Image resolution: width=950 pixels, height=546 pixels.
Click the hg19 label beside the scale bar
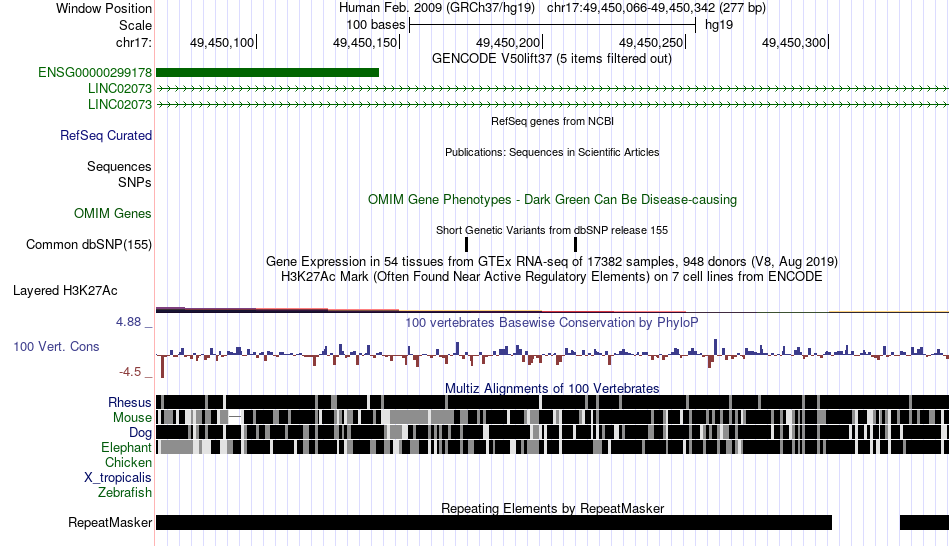719,25
